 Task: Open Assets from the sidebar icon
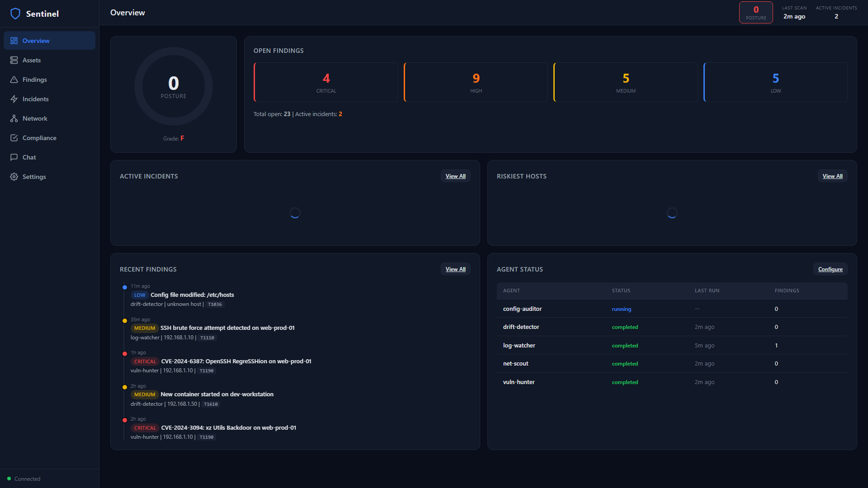pos(14,60)
